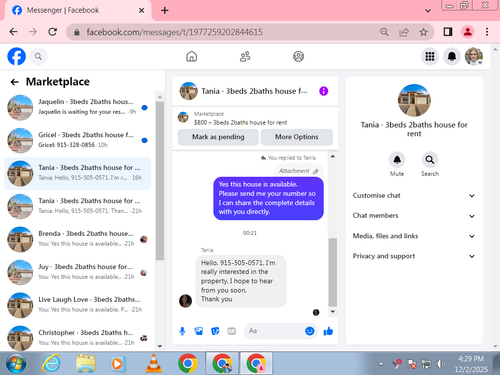The image size is (500, 375).
Task: Go back in Chrome browser
Action: click(x=13, y=32)
